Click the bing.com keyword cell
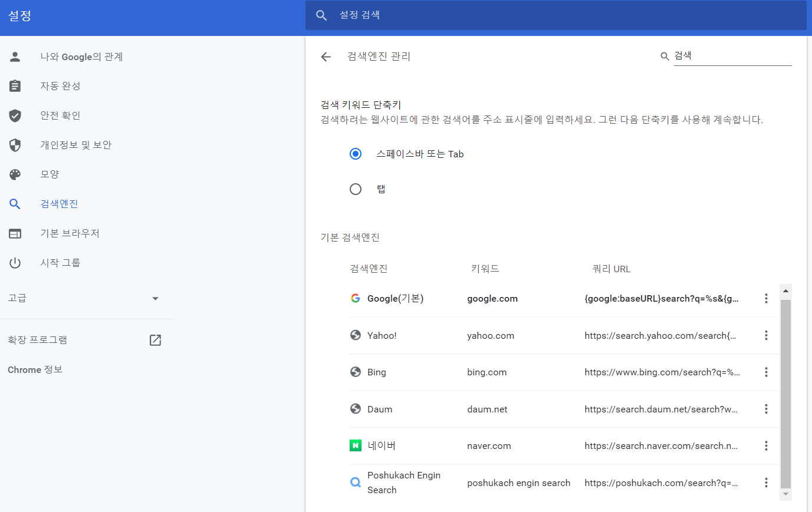 point(487,372)
